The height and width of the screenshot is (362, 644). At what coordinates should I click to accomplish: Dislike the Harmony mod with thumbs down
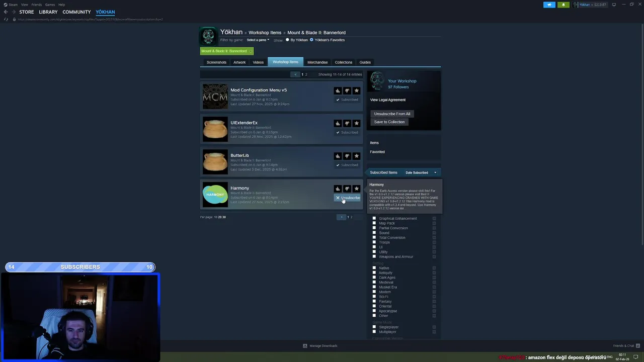tap(347, 189)
